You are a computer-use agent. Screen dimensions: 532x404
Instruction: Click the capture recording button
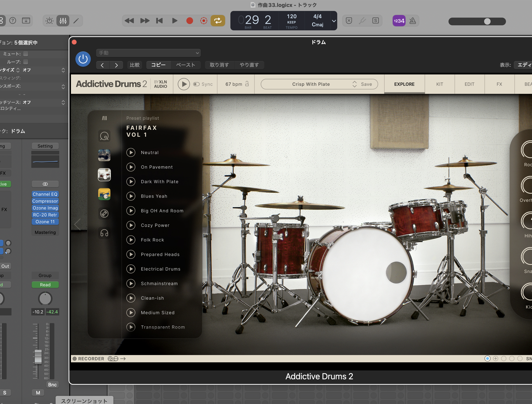(x=203, y=21)
